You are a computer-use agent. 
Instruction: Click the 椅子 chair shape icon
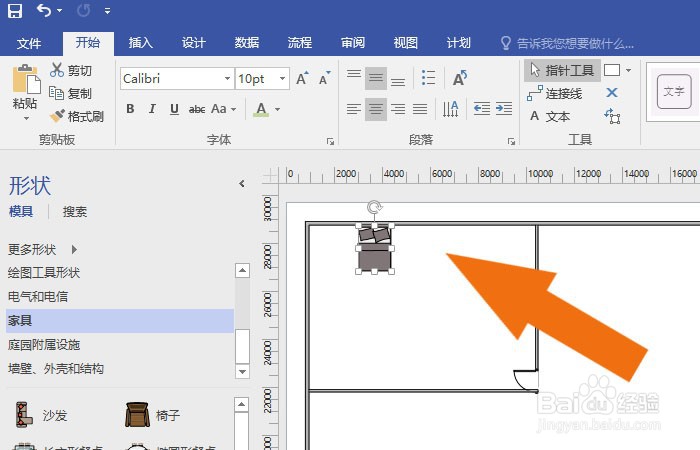click(x=138, y=415)
